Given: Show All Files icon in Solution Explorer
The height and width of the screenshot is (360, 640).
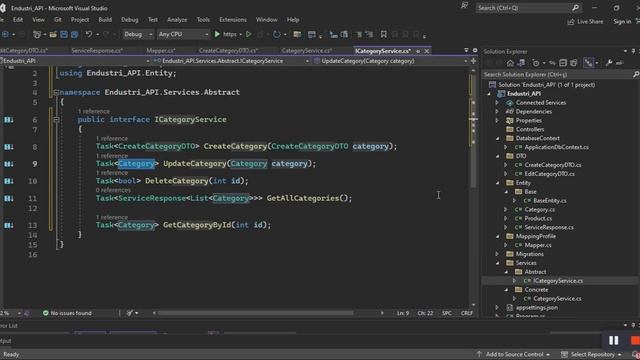Looking at the screenshot, I should tap(574, 63).
